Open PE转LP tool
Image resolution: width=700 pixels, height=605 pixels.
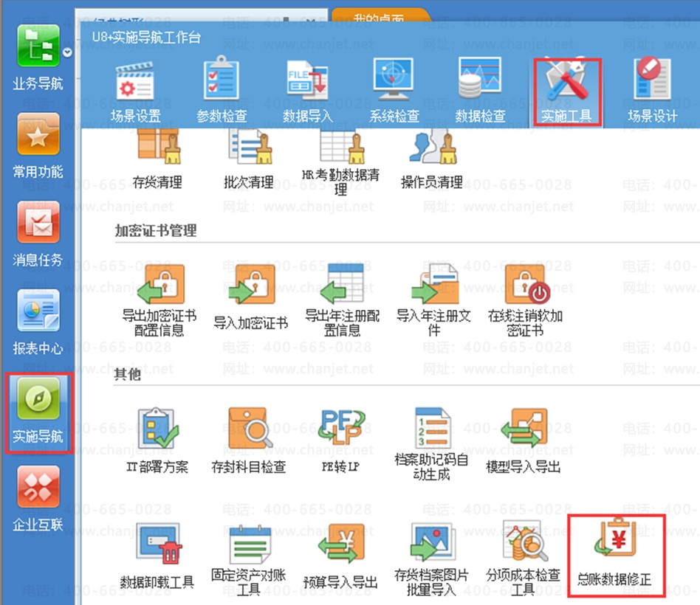[340, 440]
